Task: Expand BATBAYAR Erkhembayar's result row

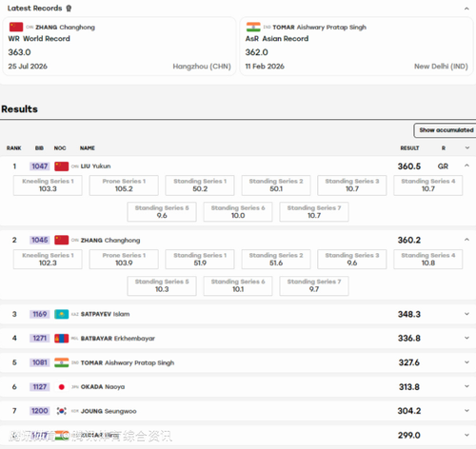Action: coord(466,338)
